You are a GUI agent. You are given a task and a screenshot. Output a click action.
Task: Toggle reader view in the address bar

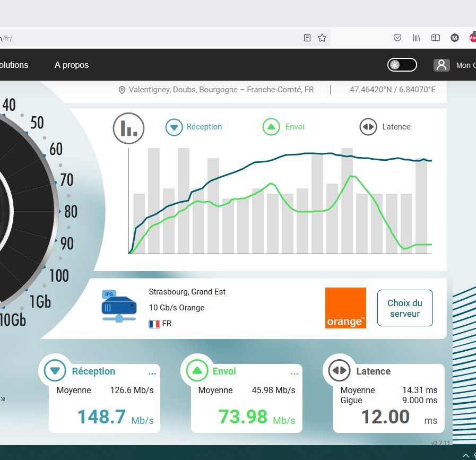pos(307,38)
